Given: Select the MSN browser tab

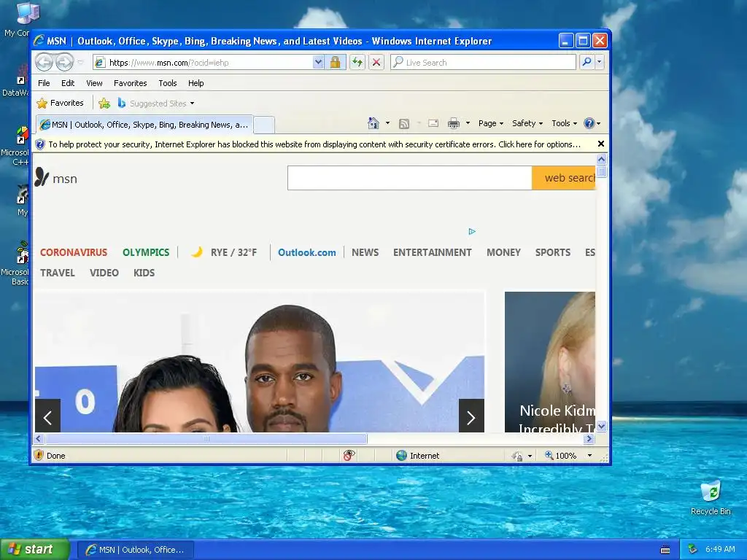Looking at the screenshot, I should coord(144,125).
